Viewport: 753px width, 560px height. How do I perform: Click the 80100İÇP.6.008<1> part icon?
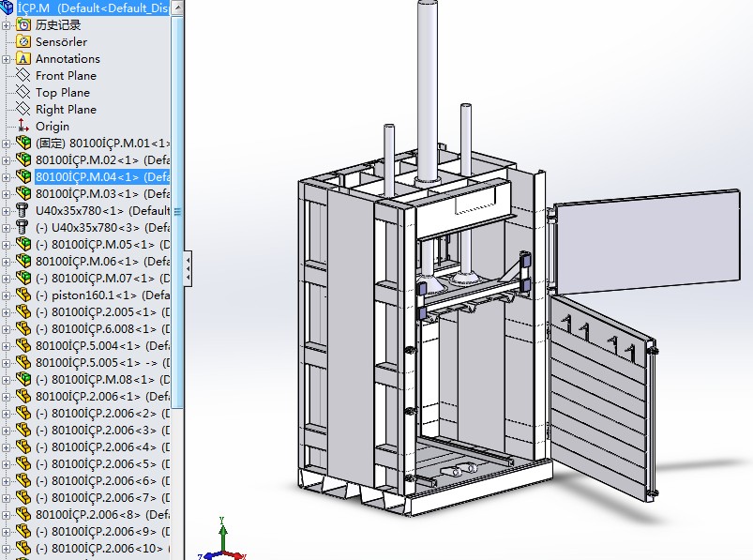(23, 328)
